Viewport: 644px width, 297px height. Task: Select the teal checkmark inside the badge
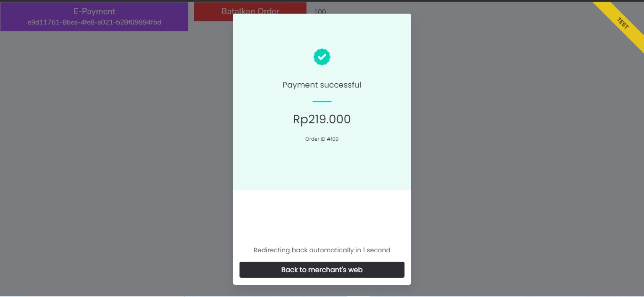pos(322,56)
